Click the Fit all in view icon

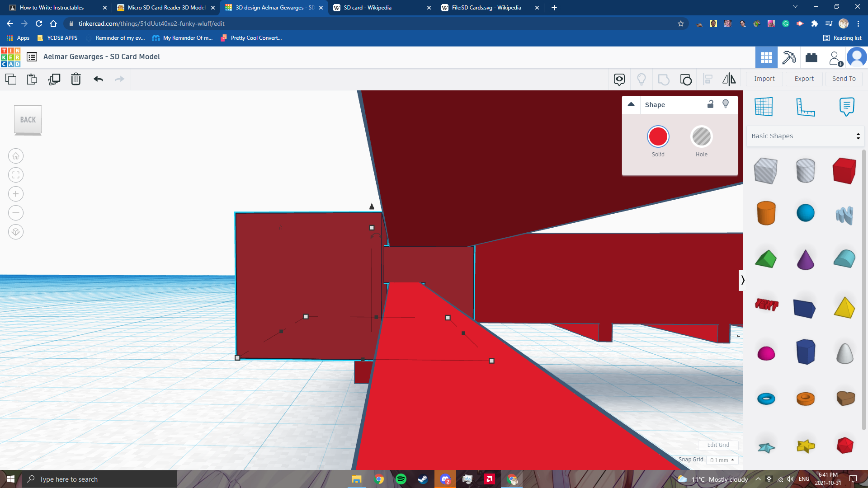(16, 175)
